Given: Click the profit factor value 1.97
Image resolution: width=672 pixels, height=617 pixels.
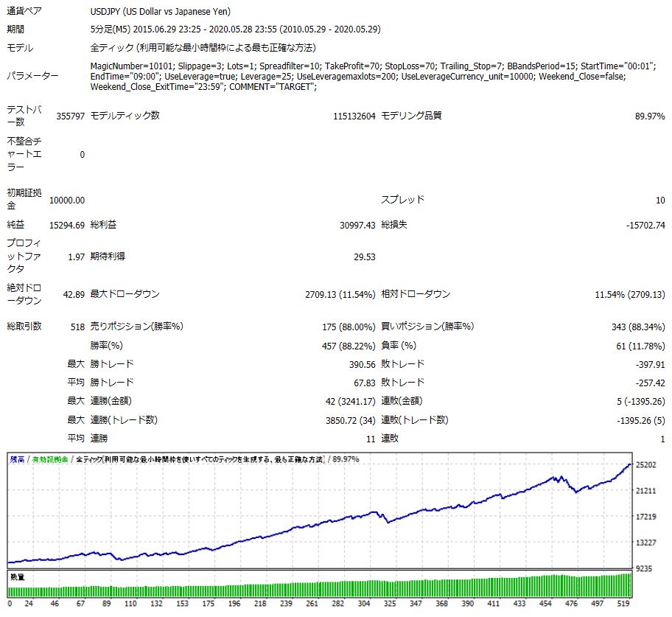Looking at the screenshot, I should (x=77, y=257).
